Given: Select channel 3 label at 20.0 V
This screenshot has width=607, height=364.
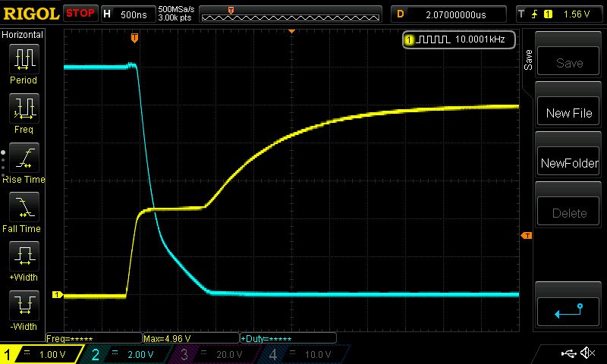Looking at the screenshot, I should (215, 354).
